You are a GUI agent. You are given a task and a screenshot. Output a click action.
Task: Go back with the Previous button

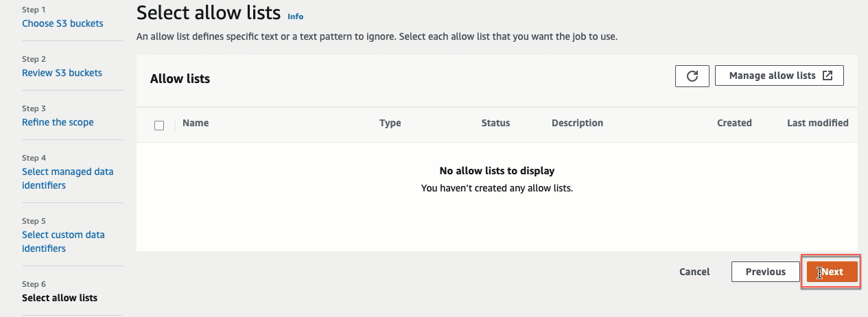tap(766, 272)
